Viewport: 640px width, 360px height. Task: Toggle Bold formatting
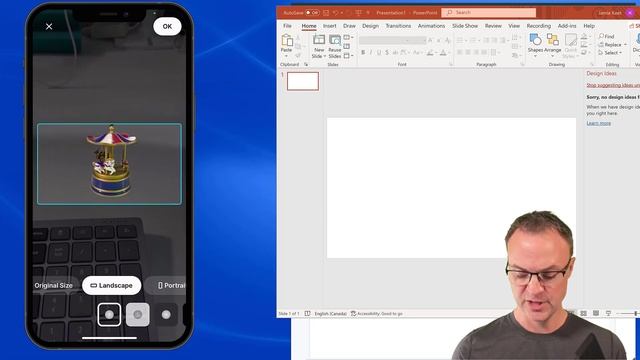363,53
